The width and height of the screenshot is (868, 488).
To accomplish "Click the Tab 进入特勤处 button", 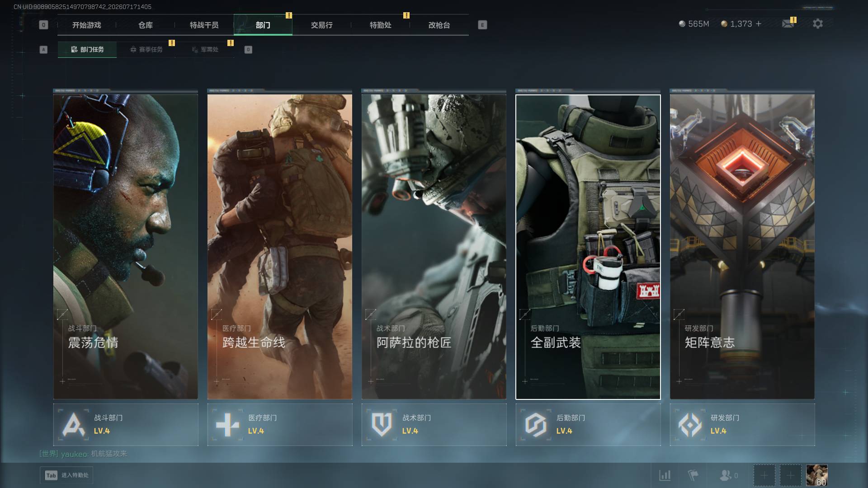I will [66, 475].
